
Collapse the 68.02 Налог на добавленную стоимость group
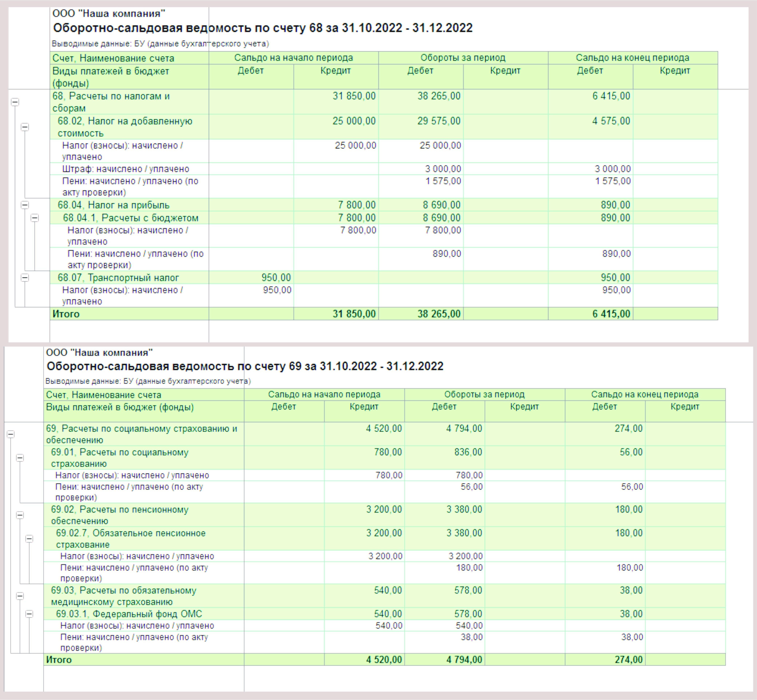tap(25, 127)
